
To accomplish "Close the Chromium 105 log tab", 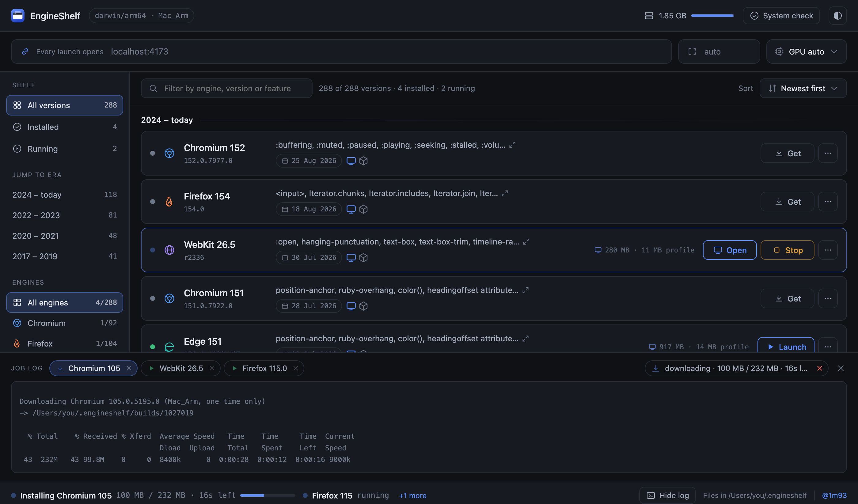I will [129, 368].
